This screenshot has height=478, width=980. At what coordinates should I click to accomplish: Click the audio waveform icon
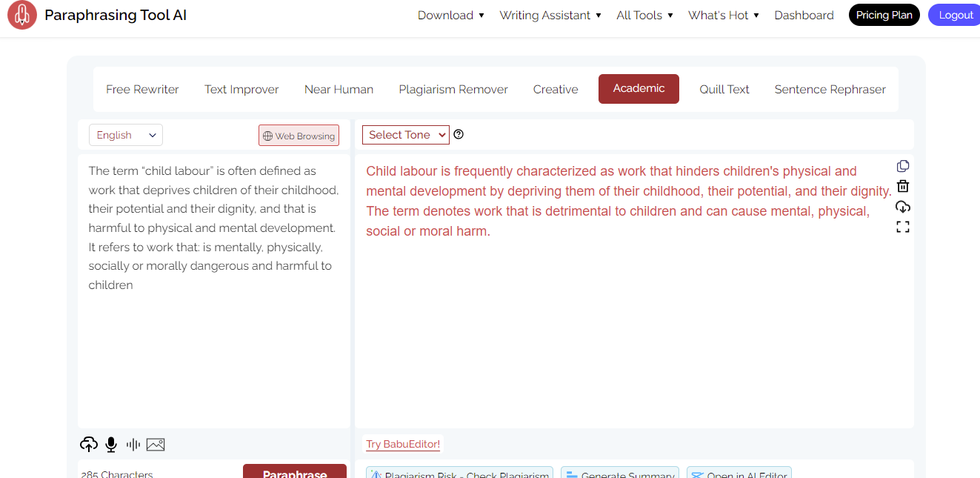[133, 445]
